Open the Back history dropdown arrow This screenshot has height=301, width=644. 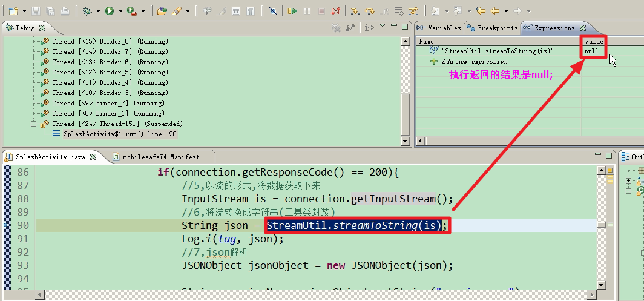pyautogui.click(x=506, y=12)
